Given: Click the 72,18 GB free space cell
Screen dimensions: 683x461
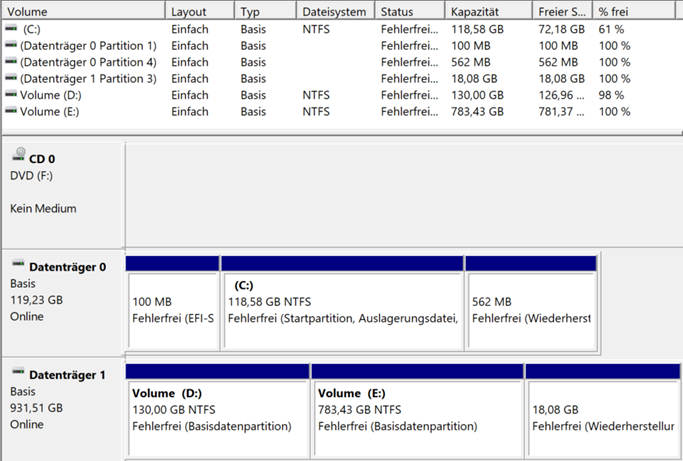Looking at the screenshot, I should point(561,29).
